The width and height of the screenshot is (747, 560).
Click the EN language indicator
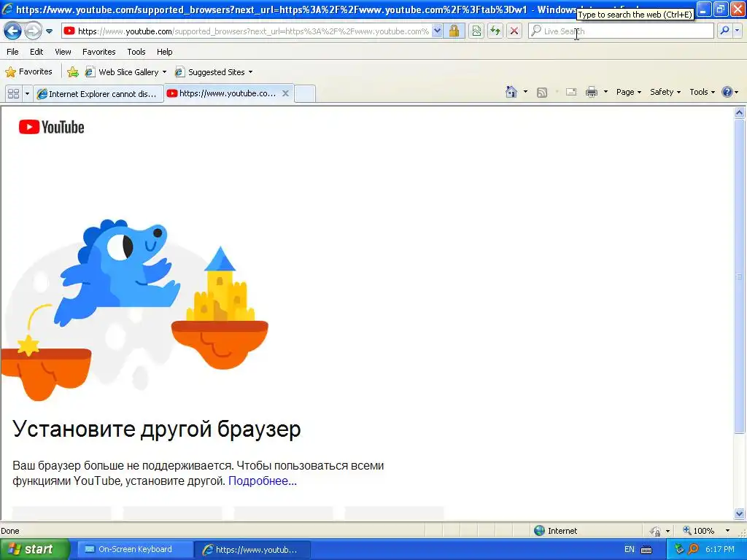(x=630, y=550)
